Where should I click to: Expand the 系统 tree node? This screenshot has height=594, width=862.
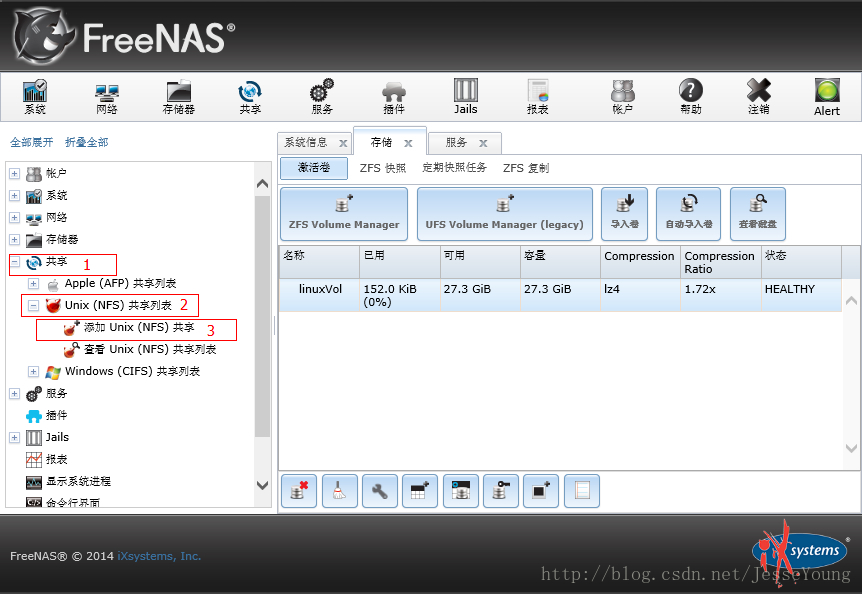(14, 196)
